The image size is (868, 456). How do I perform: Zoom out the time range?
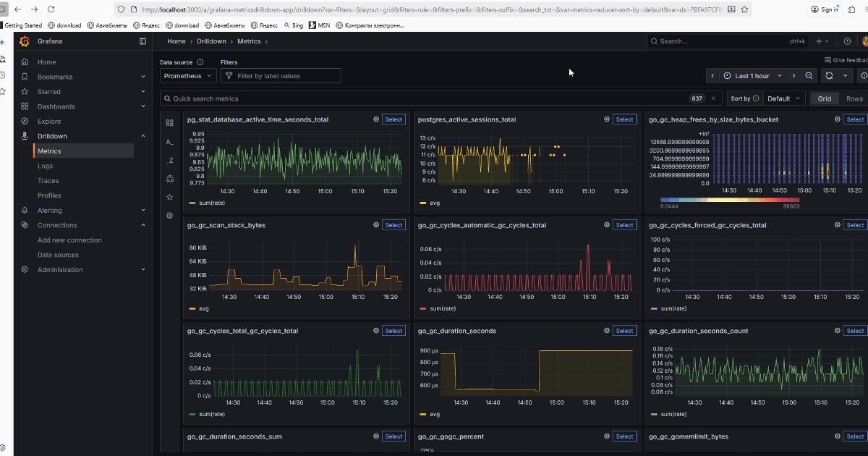(x=809, y=76)
